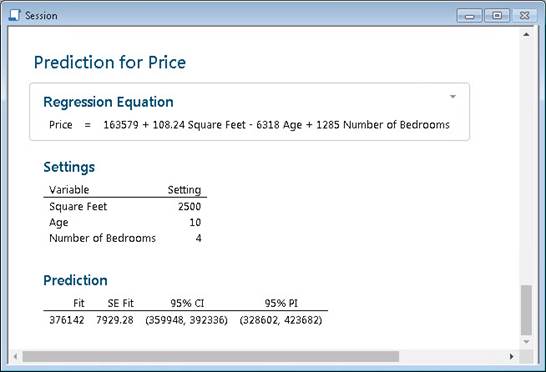
Task: Click the Session title bar text
Action: pyautogui.click(x=41, y=16)
